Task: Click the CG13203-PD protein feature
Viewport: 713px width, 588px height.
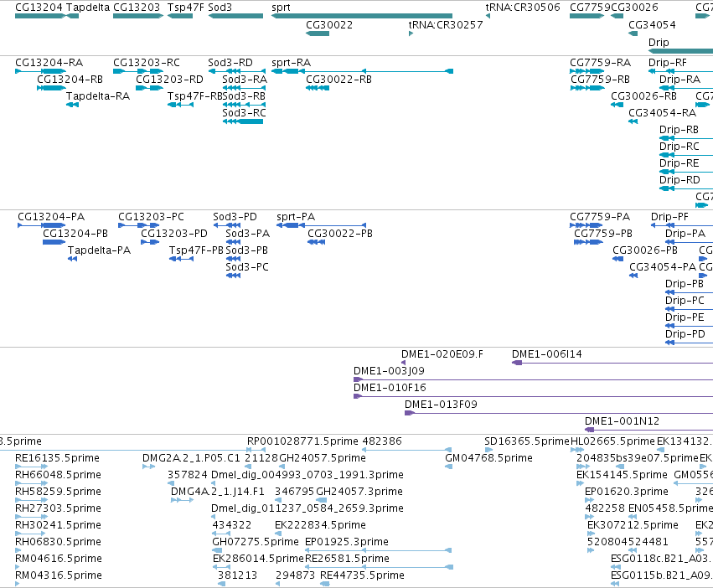Action: (x=150, y=242)
